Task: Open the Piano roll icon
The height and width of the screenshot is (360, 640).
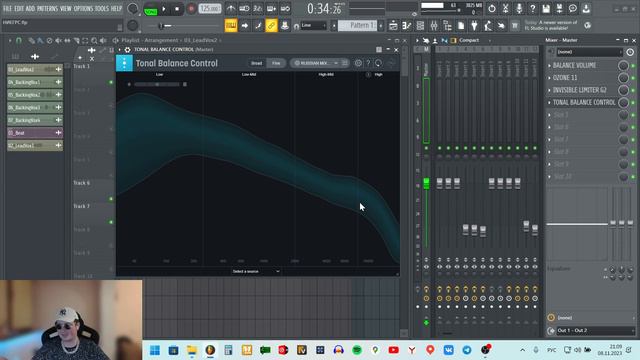Action: click(x=407, y=26)
